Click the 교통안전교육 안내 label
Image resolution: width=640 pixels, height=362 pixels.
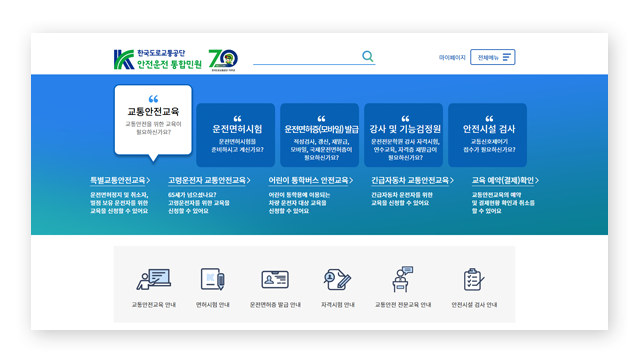click(x=153, y=305)
